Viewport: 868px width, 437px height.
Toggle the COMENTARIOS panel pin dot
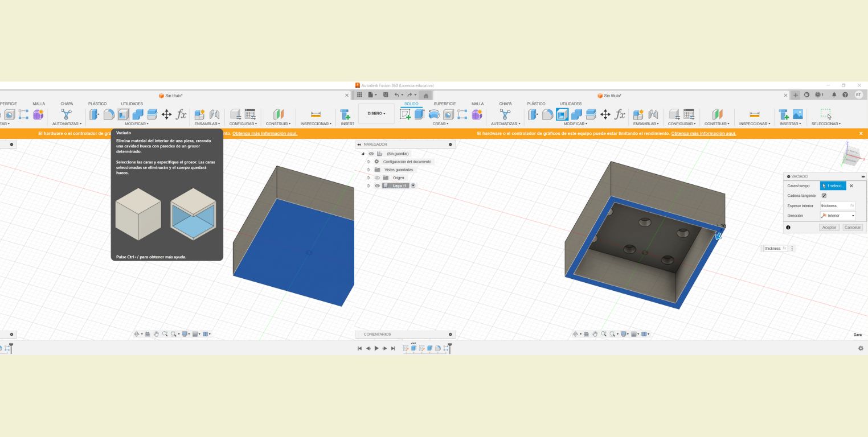pos(451,335)
